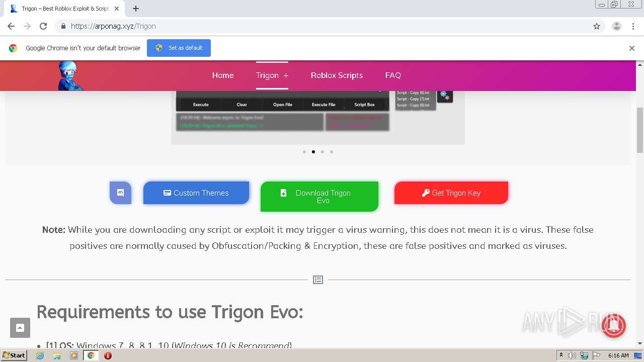Viewport: 644px width, 362px height.
Task: Open the Trigon menu item
Action: (267, 75)
